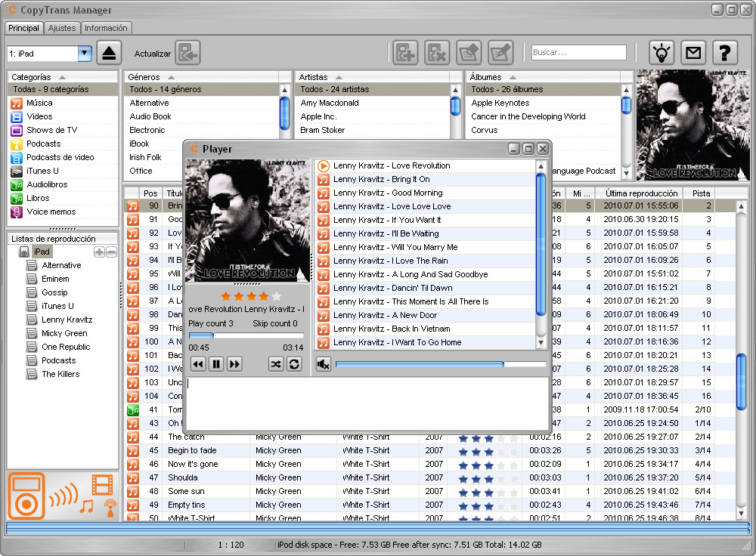Switch to the Principal tab

[23, 28]
